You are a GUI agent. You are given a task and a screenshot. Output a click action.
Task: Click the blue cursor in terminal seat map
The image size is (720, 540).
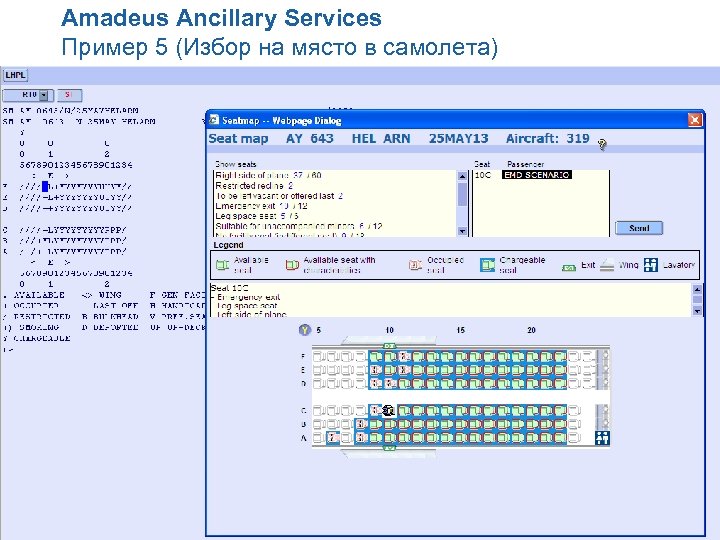click(45, 186)
